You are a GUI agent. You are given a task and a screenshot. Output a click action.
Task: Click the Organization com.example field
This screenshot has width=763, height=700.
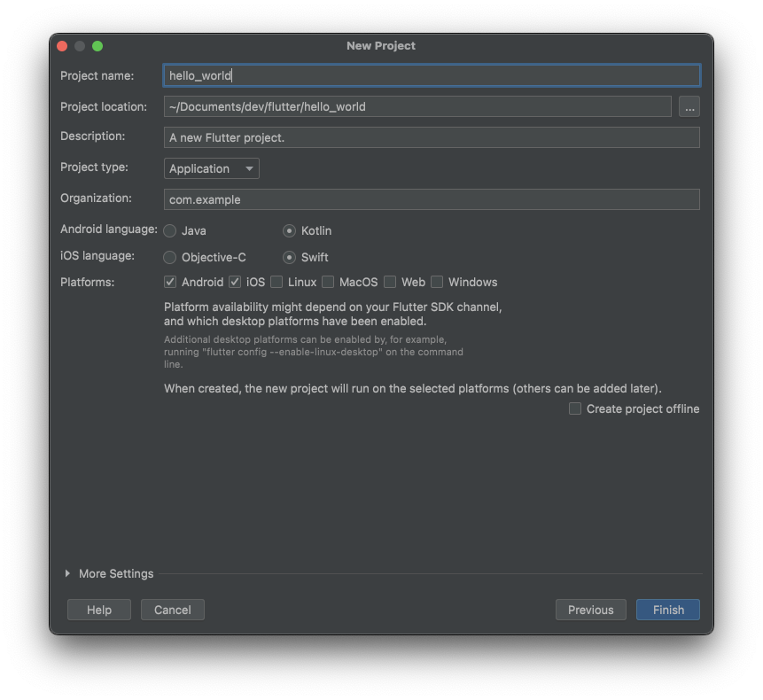(432, 199)
